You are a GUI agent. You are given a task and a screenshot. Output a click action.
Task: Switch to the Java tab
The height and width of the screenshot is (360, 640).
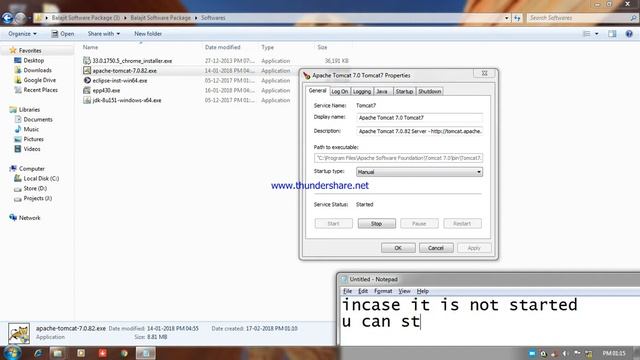point(382,91)
